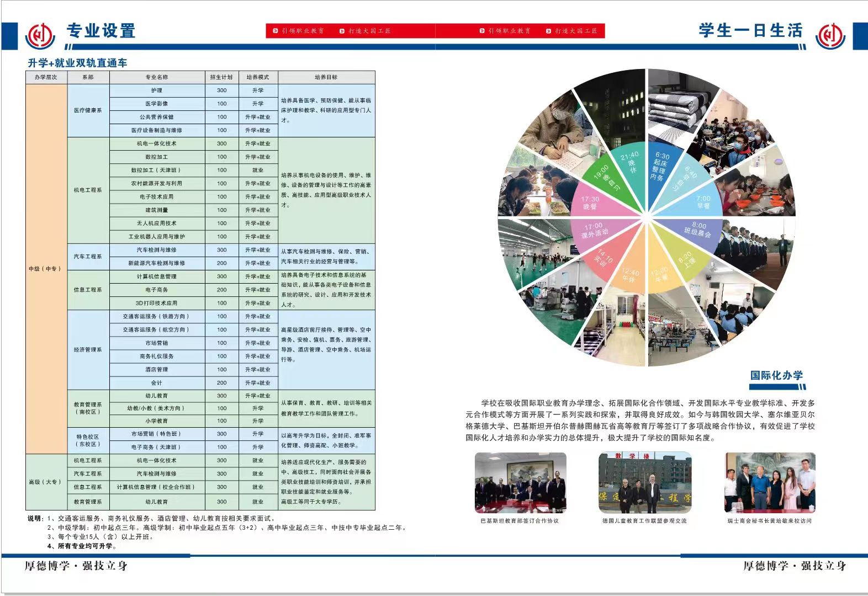
Task: Click the 商务礼仪服务 major name
Action: pos(157,356)
